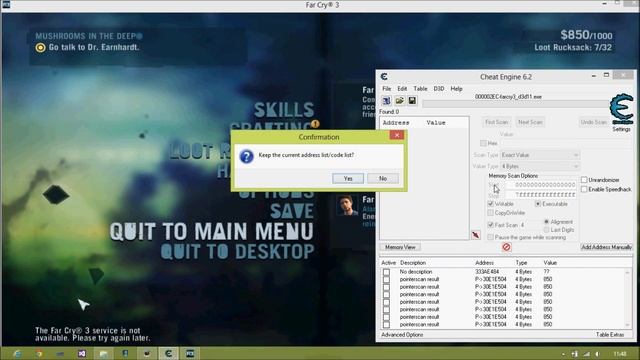Click No in the Confirmation dialog
The height and width of the screenshot is (360, 640).
click(382, 178)
